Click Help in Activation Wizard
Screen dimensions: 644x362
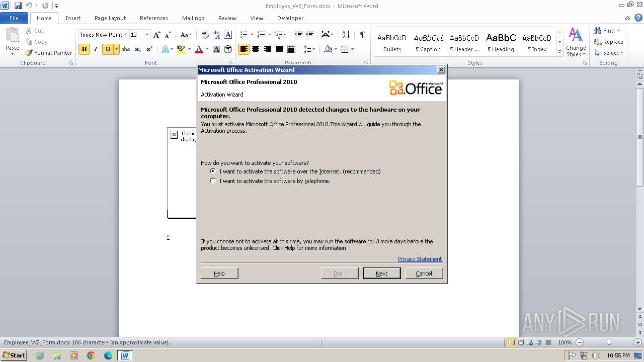coord(219,273)
